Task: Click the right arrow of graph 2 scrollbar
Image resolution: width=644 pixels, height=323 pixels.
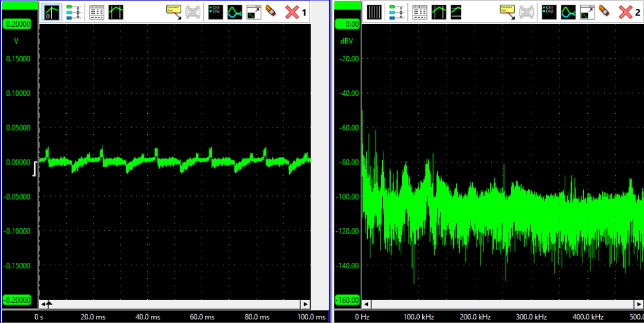Action: pyautogui.click(x=639, y=304)
